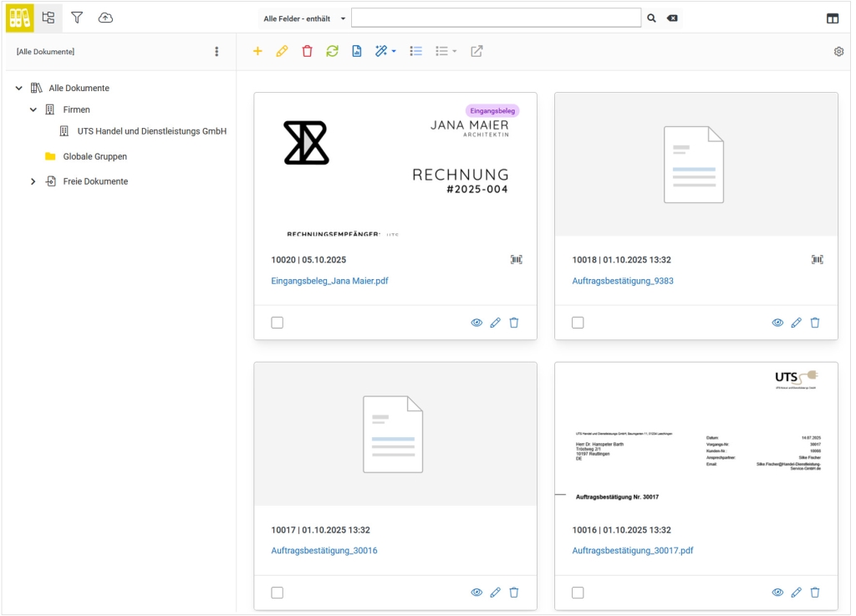Click barcode icon on document 10020
Image resolution: width=856 pixels, height=616 pixels.
pyautogui.click(x=516, y=260)
